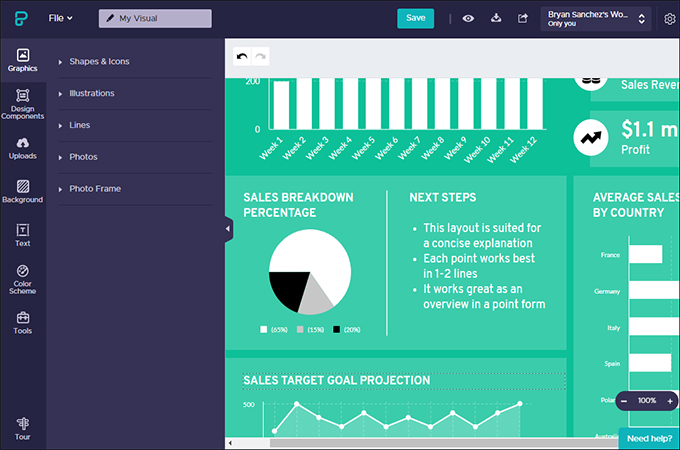
Task: Click the 'Week 12' axis label
Action: pyautogui.click(x=524, y=150)
